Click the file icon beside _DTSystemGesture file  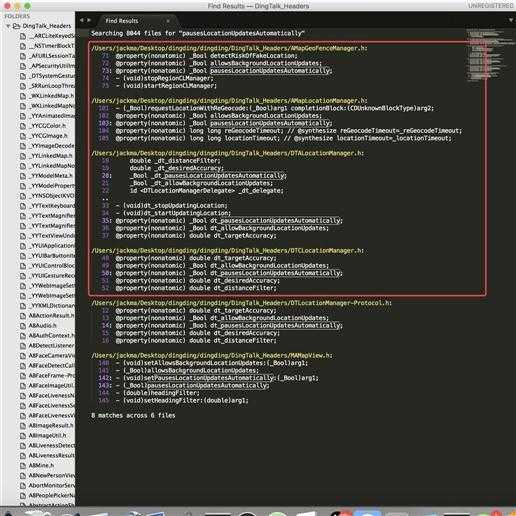[x=23, y=76]
